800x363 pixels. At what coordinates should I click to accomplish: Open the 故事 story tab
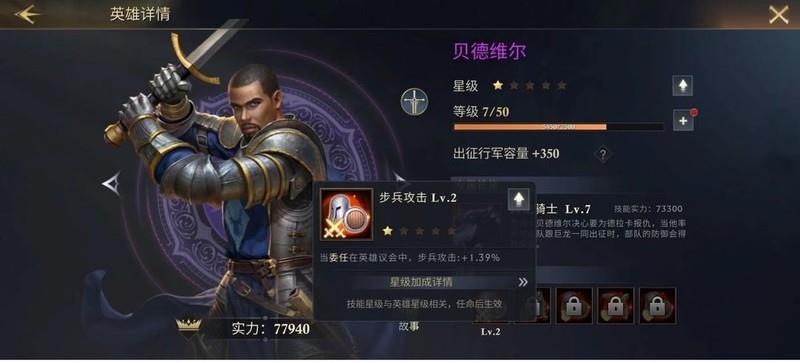pos(409,326)
